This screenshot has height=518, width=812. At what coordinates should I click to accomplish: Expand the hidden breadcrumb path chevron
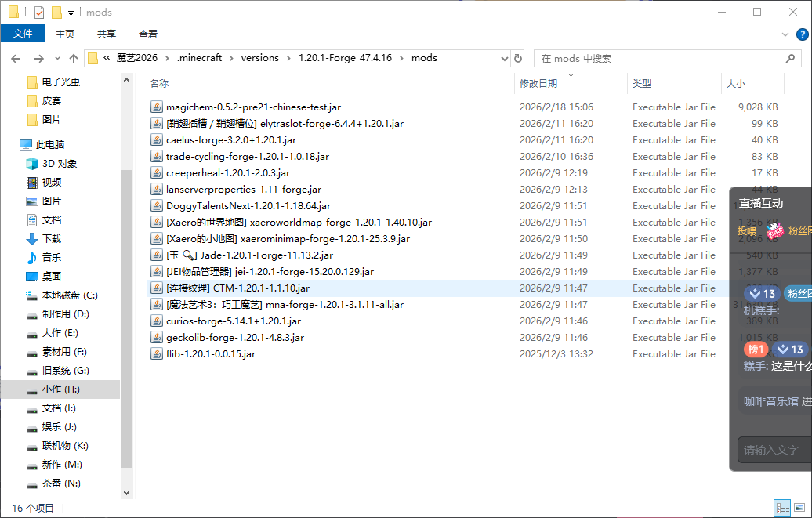click(x=106, y=58)
